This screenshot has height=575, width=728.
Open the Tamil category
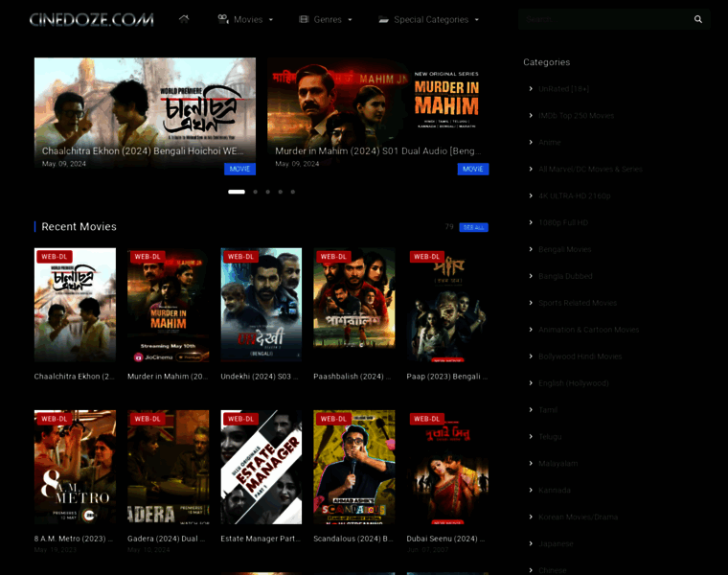tap(548, 410)
